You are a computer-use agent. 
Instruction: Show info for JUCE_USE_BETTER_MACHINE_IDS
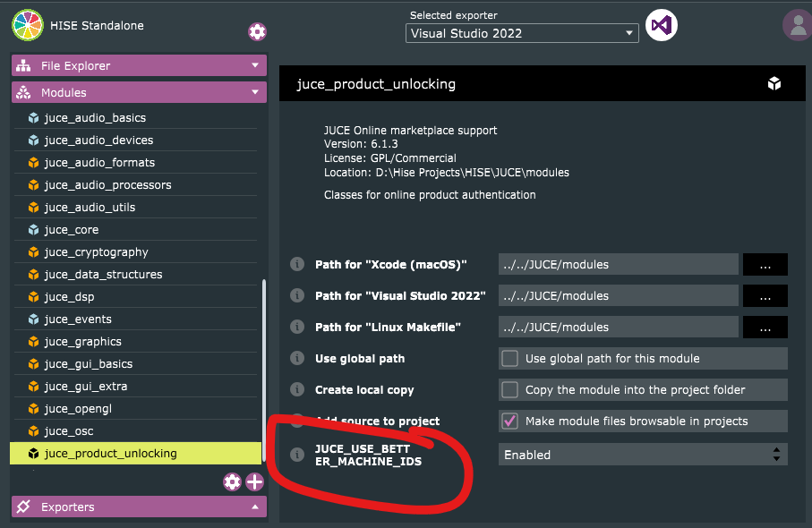(297, 455)
